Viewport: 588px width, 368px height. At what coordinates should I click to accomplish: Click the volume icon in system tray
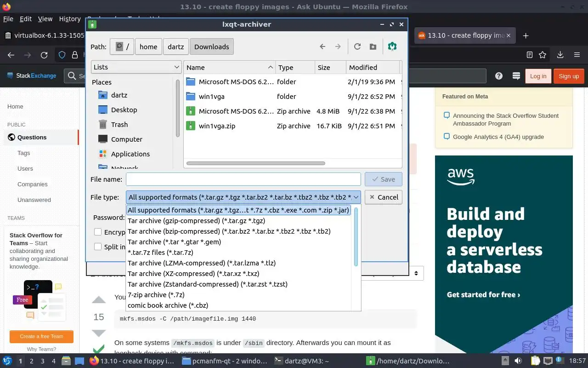coord(518,361)
